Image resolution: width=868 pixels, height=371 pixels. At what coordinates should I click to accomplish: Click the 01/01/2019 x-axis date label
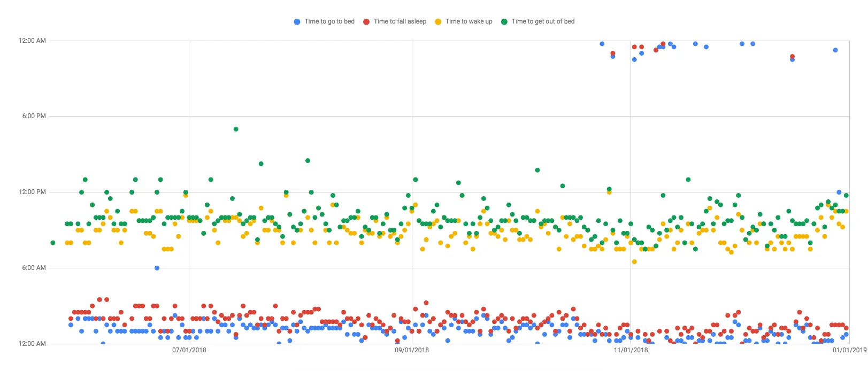tap(849, 350)
